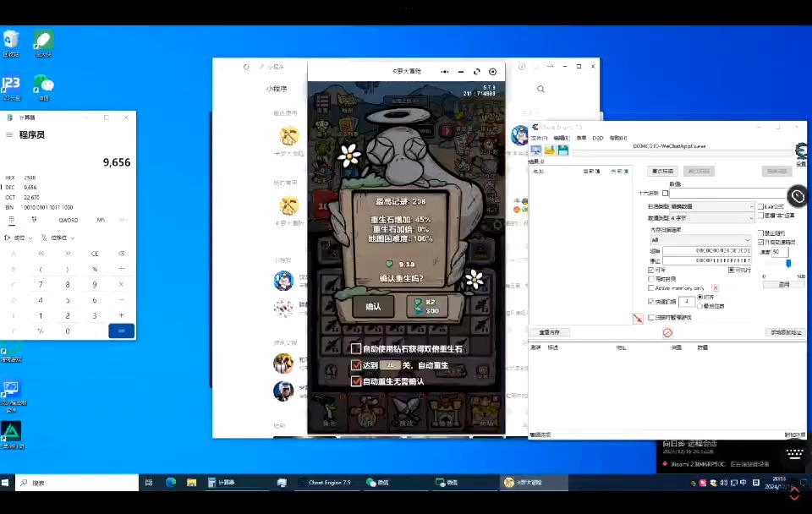The width and height of the screenshot is (812, 514).
Task: Click the Windows Start button
Action: (5, 483)
